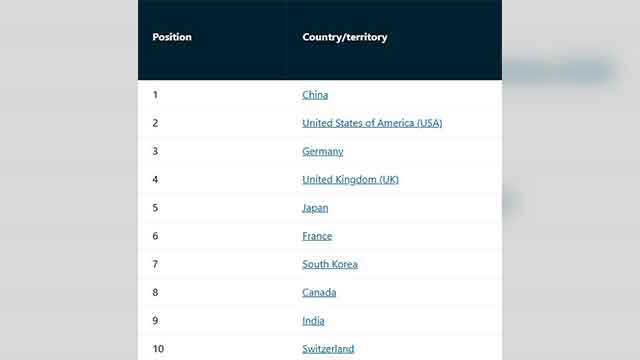Click the position 10 number cell
The height and width of the screenshot is (360, 640).
[158, 349]
